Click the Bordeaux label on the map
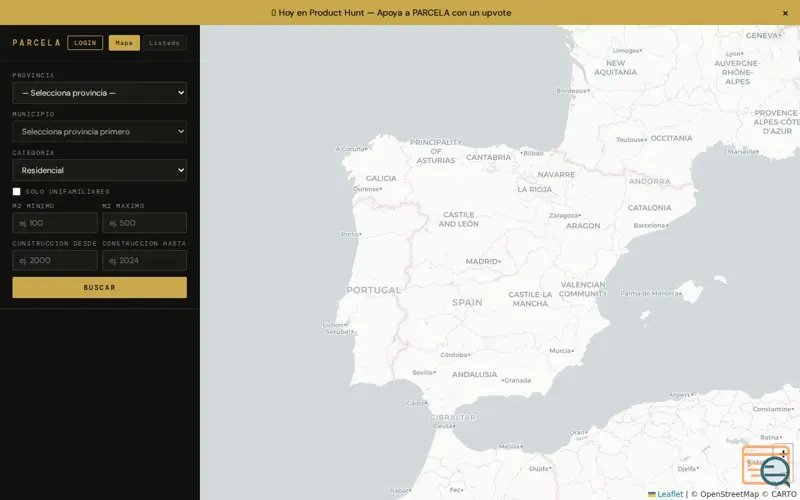This screenshot has width=800, height=500. point(571,91)
